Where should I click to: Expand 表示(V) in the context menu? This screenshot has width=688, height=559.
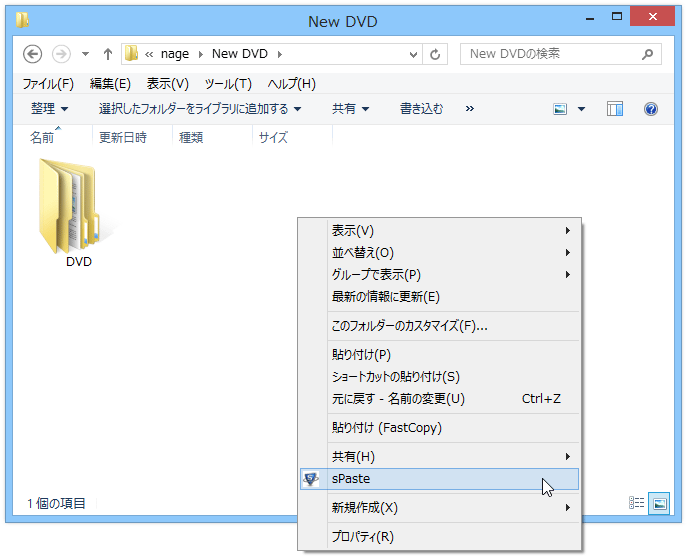click(x=440, y=230)
